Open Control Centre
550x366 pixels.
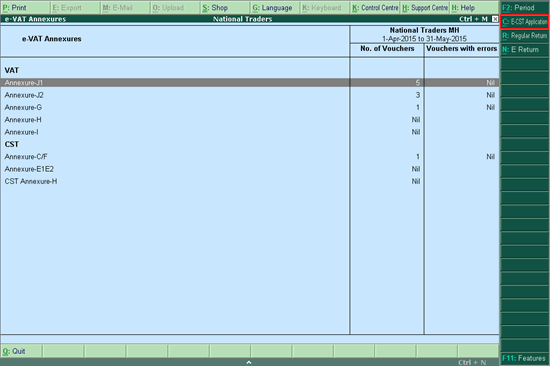tap(375, 7)
